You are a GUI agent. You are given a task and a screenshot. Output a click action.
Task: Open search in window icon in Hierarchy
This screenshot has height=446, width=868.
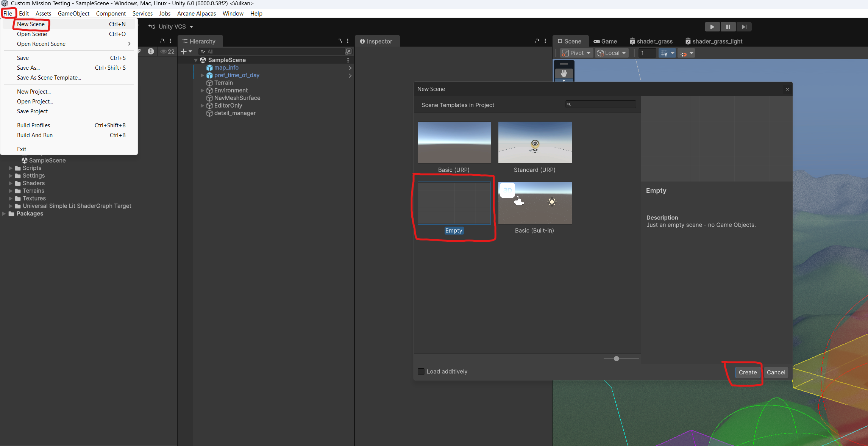tap(348, 52)
